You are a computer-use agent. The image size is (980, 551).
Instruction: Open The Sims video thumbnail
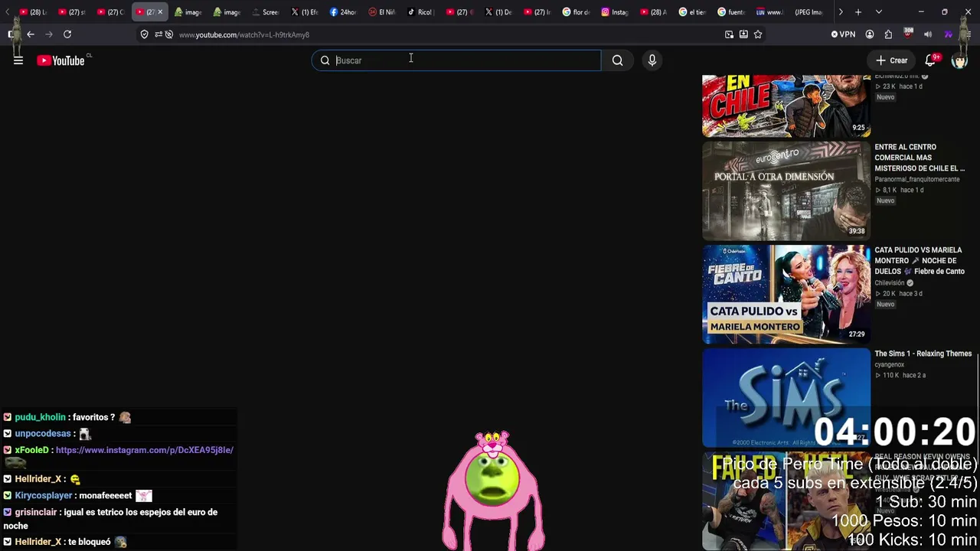(786, 398)
